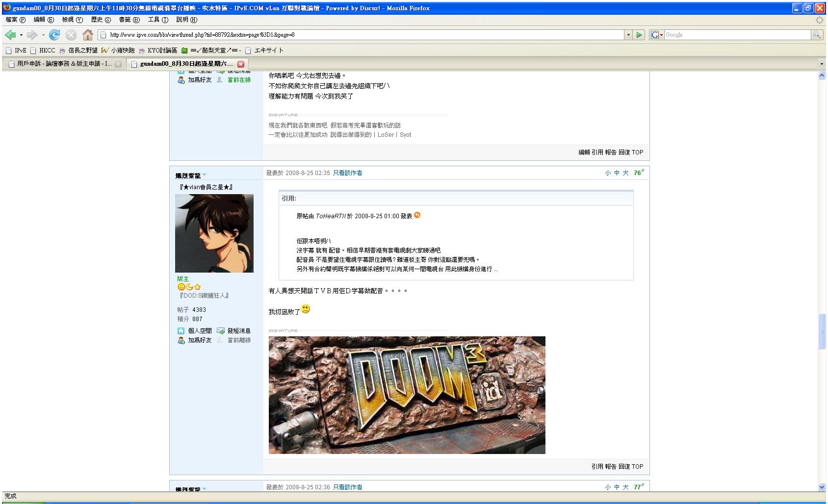
Task: Click the confused smiley emoticon in post 76
Action: pos(306,309)
